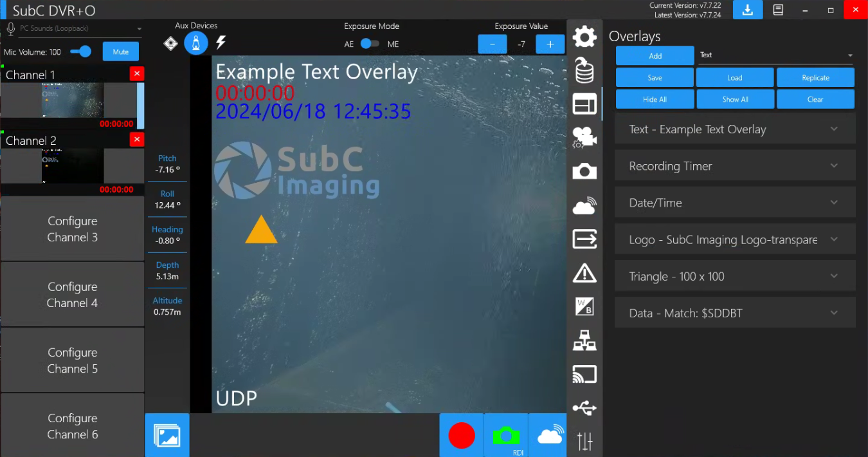
Task: Open the image gallery icon
Action: point(167,435)
